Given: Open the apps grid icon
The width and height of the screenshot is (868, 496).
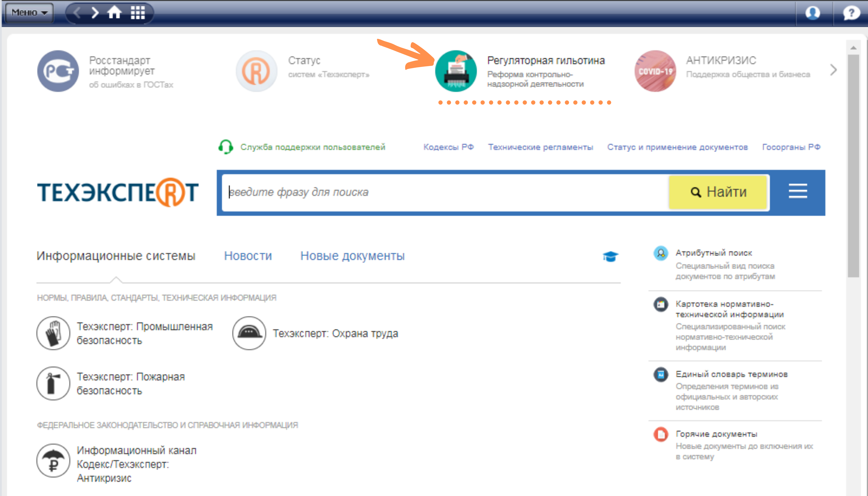Looking at the screenshot, I should click(x=138, y=13).
